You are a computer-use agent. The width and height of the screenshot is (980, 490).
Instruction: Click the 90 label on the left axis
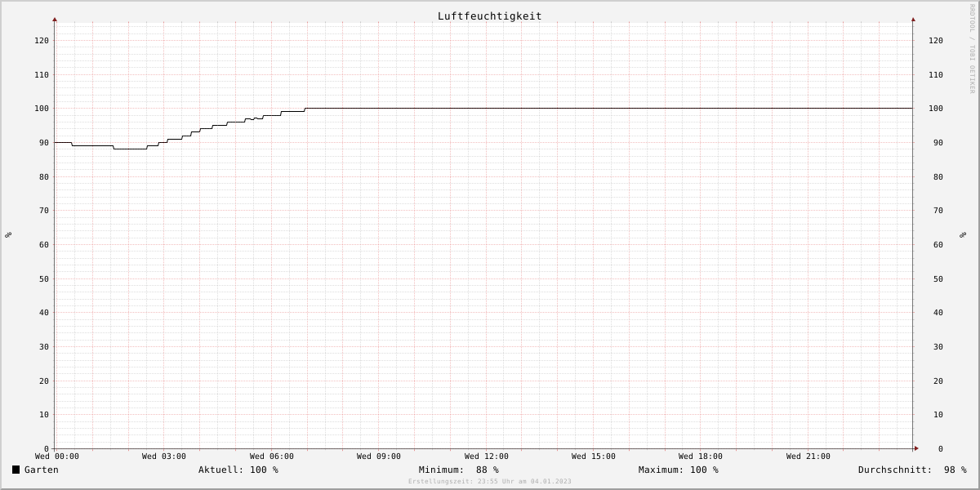pos(44,143)
